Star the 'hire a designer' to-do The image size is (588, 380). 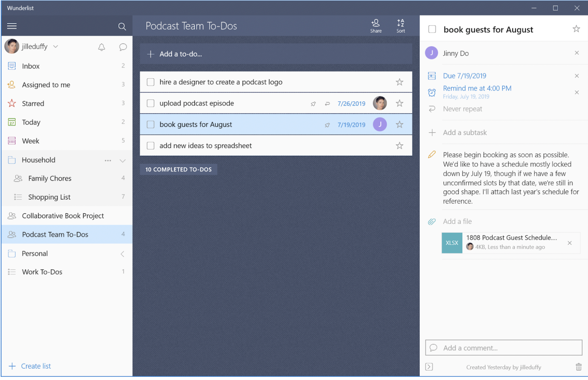[x=399, y=82]
